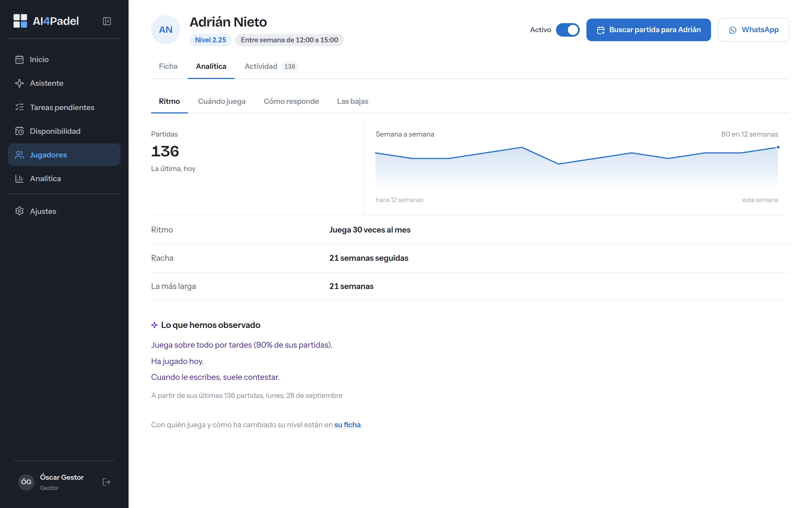The height and width of the screenshot is (508, 812).
Task: Click the Ajustes gear icon
Action: [19, 211]
